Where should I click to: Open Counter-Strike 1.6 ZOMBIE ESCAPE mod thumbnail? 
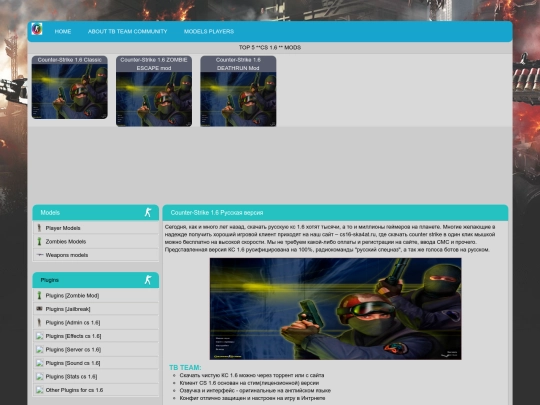pos(154,99)
